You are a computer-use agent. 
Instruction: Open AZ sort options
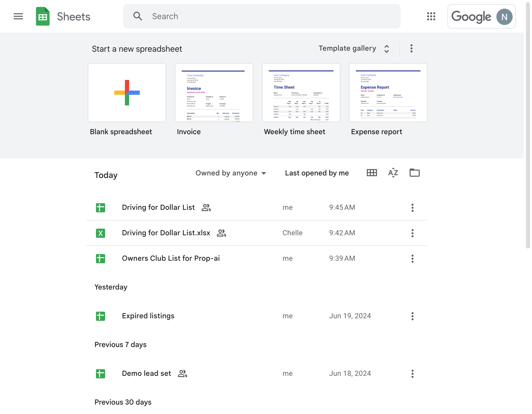[x=393, y=173]
